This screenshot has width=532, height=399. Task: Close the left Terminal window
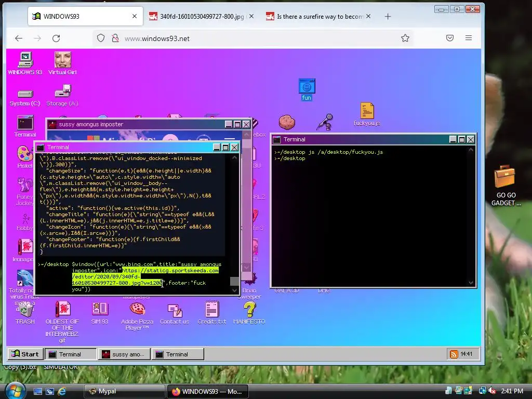tap(234, 147)
